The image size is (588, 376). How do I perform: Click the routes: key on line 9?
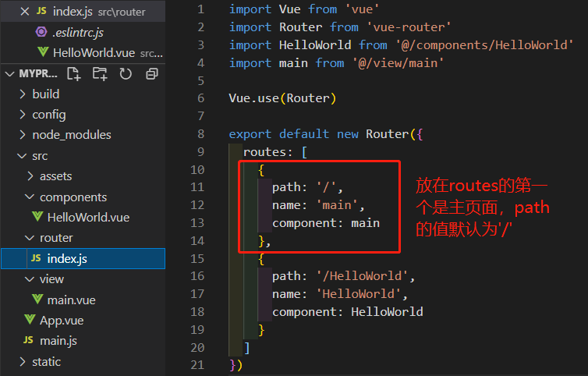tap(267, 152)
